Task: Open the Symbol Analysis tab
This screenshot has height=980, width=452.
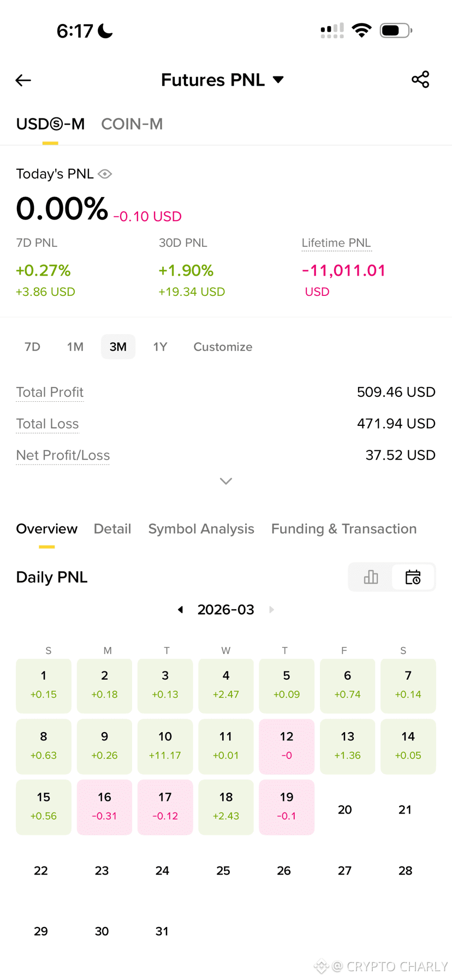Action: (x=201, y=528)
